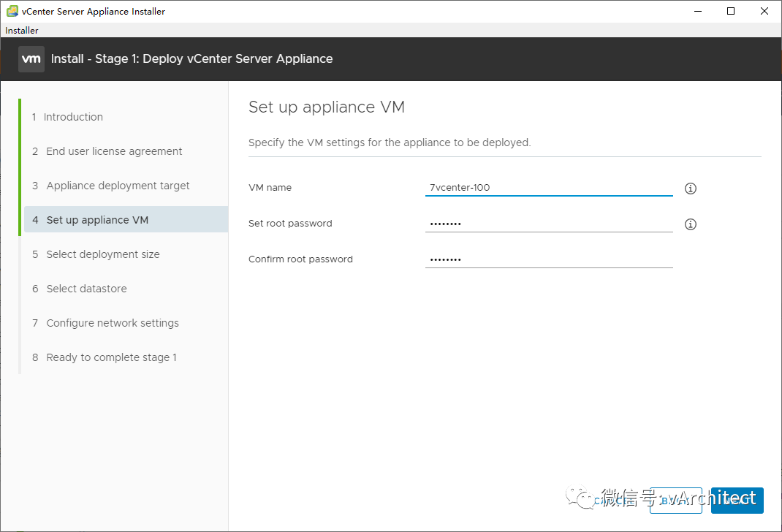
Task: Select End user license agreement step
Action: (x=114, y=151)
